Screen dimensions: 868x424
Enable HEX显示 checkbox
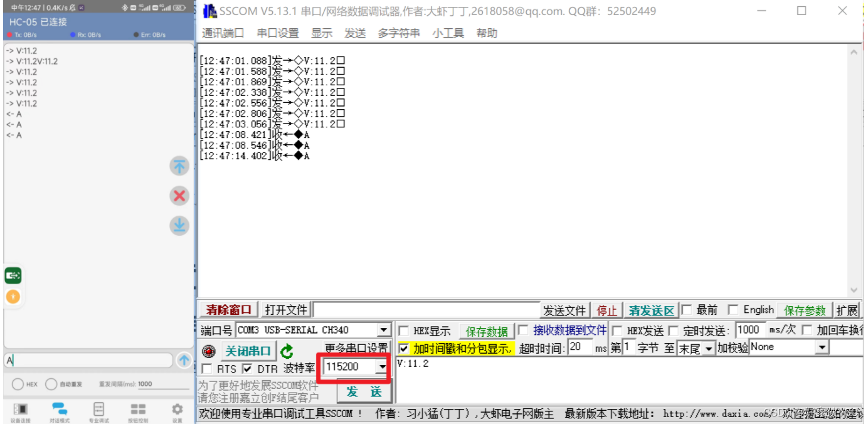[404, 331]
